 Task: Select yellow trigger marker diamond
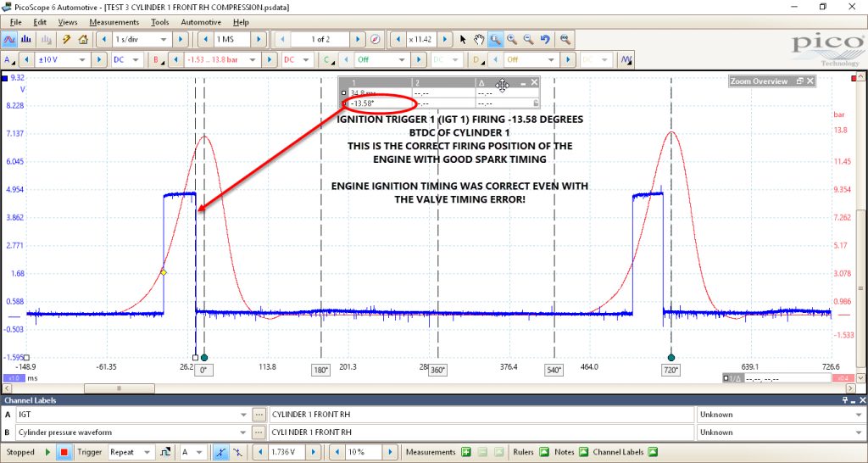pos(164,272)
